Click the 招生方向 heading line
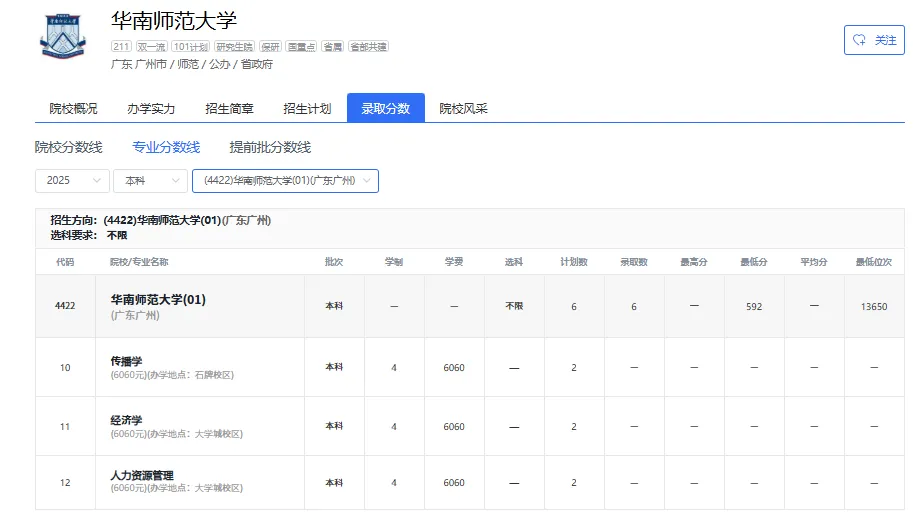Screen dimensions: 924x525 point(160,220)
